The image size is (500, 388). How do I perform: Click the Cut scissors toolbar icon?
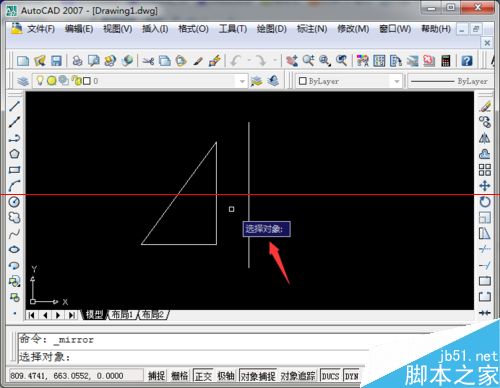(x=148, y=61)
